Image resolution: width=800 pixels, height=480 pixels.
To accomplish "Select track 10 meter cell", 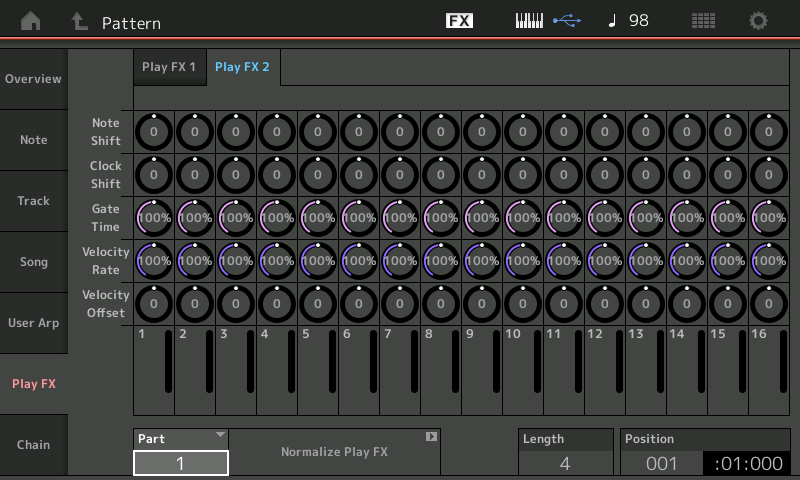I will (522, 371).
